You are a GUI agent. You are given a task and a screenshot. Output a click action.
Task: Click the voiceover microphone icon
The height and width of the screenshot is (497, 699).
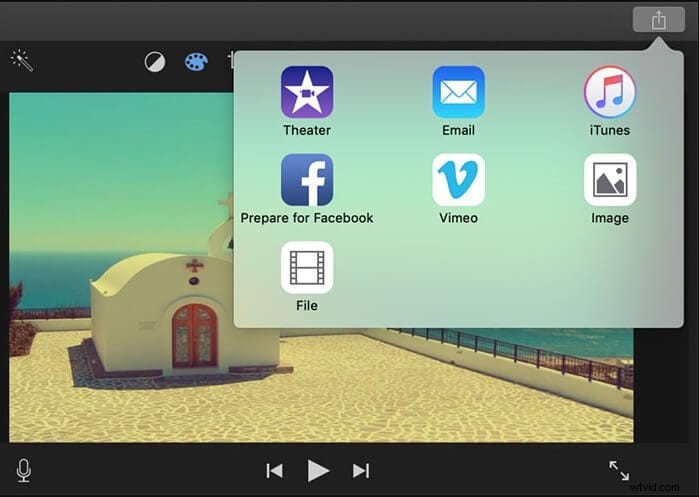(x=24, y=471)
